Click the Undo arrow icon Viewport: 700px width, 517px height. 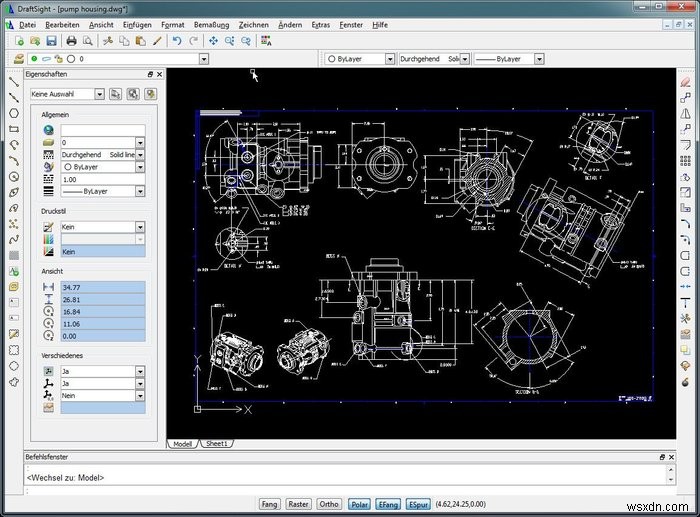point(177,41)
